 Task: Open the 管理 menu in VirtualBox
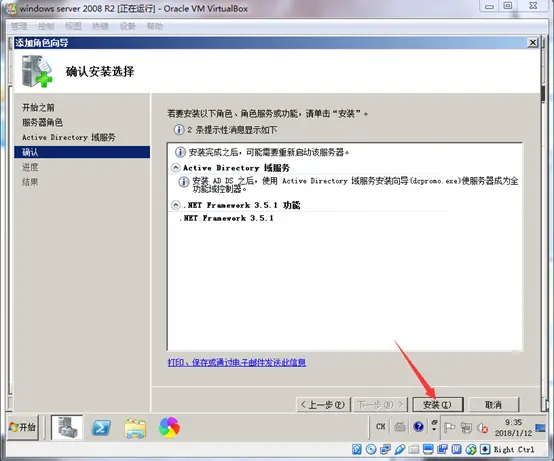pos(19,26)
